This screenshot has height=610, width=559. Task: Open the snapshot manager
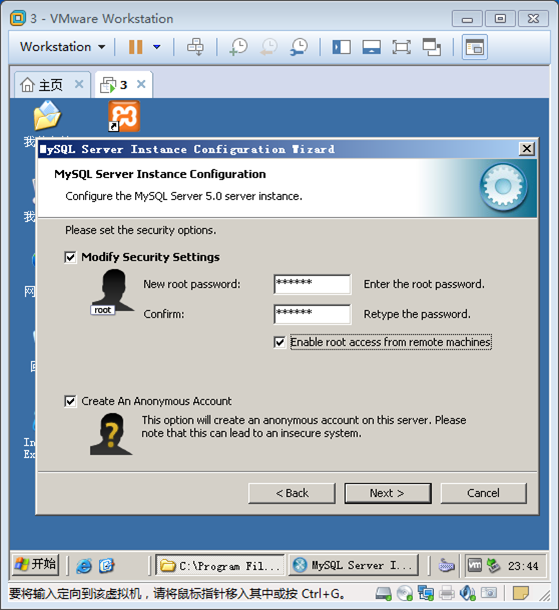(299, 47)
